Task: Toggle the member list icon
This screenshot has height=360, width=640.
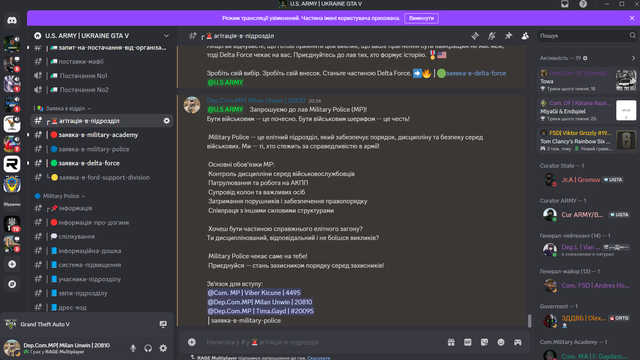Action: pyautogui.click(x=525, y=36)
